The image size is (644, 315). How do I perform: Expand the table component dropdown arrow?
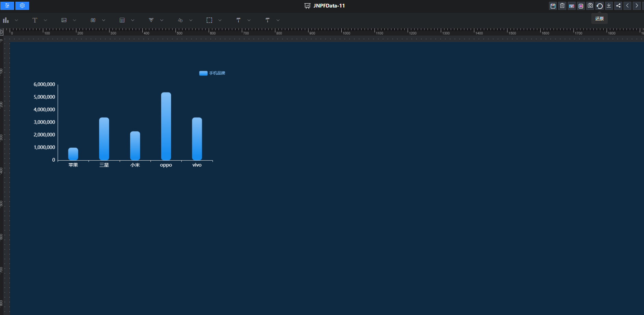133,20
